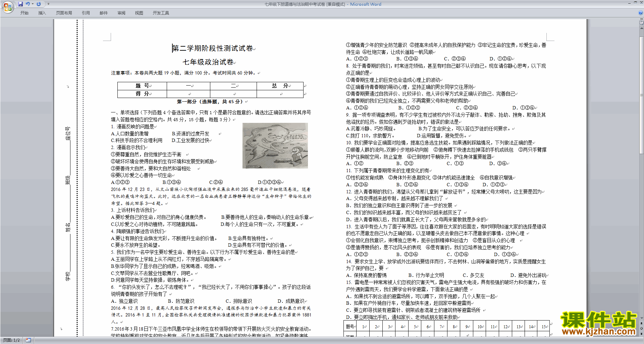This screenshot has height=344, width=644.
Task: Switch to the 视图 tab
Action: point(139,13)
